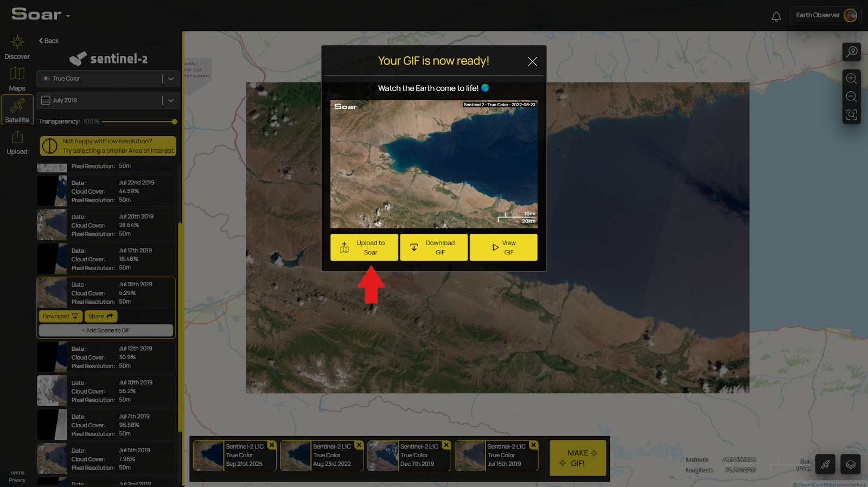Open the Terms link
The height and width of the screenshot is (487, 868).
[x=17, y=473]
